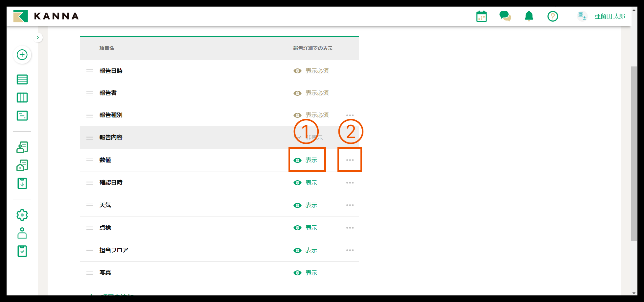Viewport: 644px width, 302px height.
Task: Hide the 天気 field with its eye toggle
Action: tap(297, 205)
